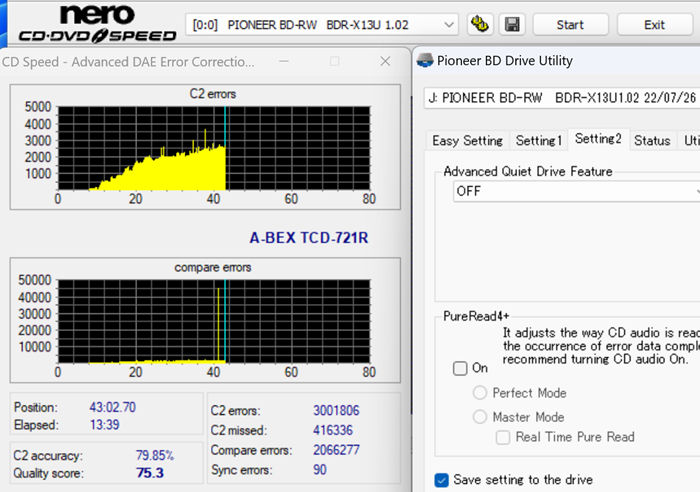Click the Exit button
This screenshot has height=492, width=700.
655,23
